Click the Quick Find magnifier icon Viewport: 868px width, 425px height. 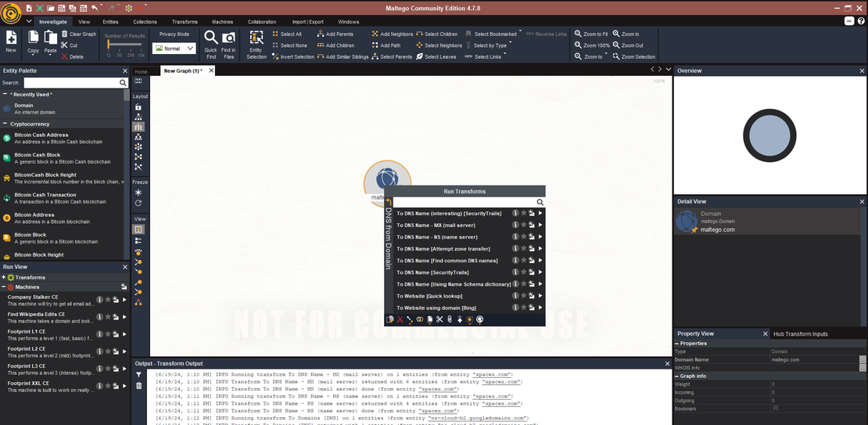pyautogui.click(x=211, y=38)
